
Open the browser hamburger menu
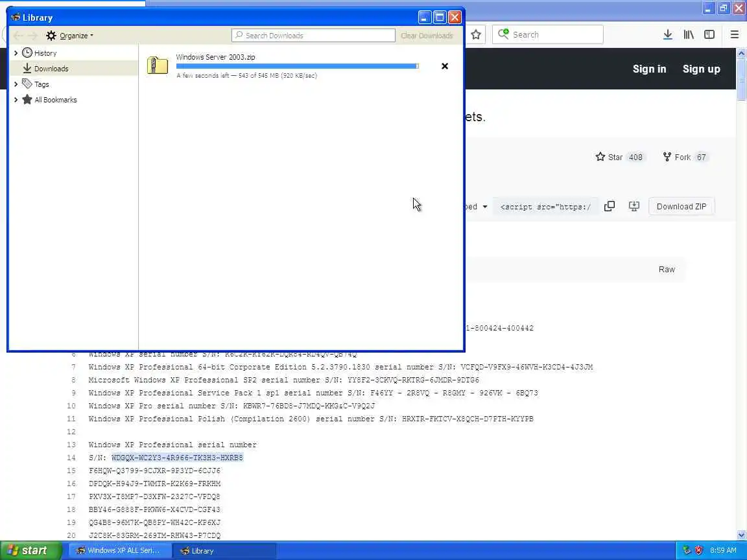734,35
